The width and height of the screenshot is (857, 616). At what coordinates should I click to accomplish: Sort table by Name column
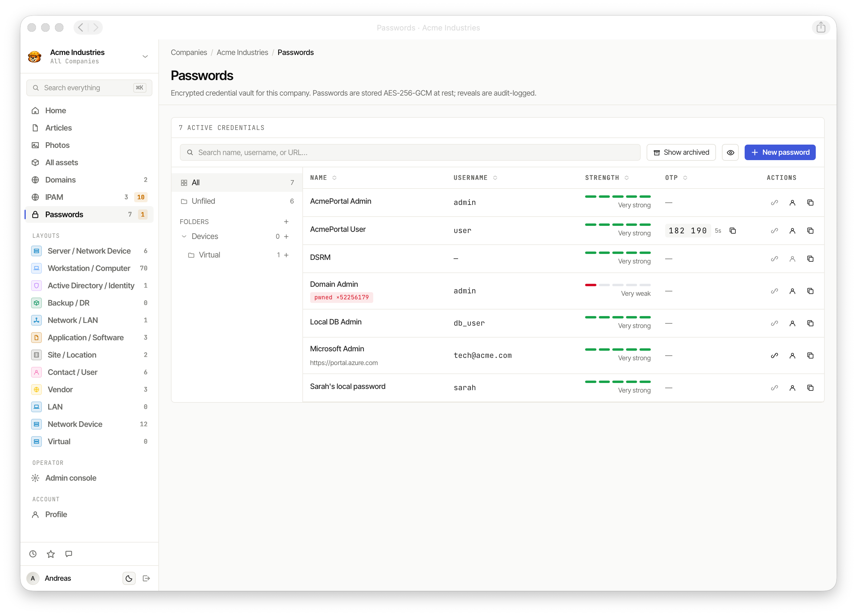[323, 177]
